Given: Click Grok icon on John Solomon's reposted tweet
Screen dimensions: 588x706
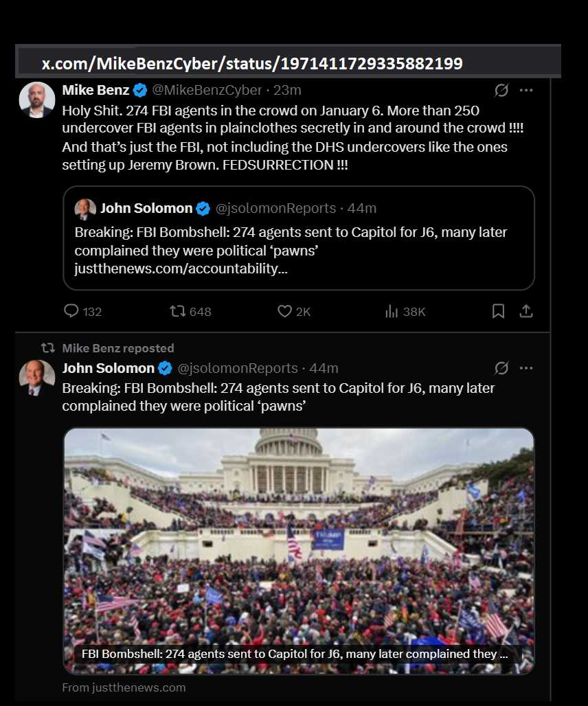Looking at the screenshot, I should (x=501, y=368).
